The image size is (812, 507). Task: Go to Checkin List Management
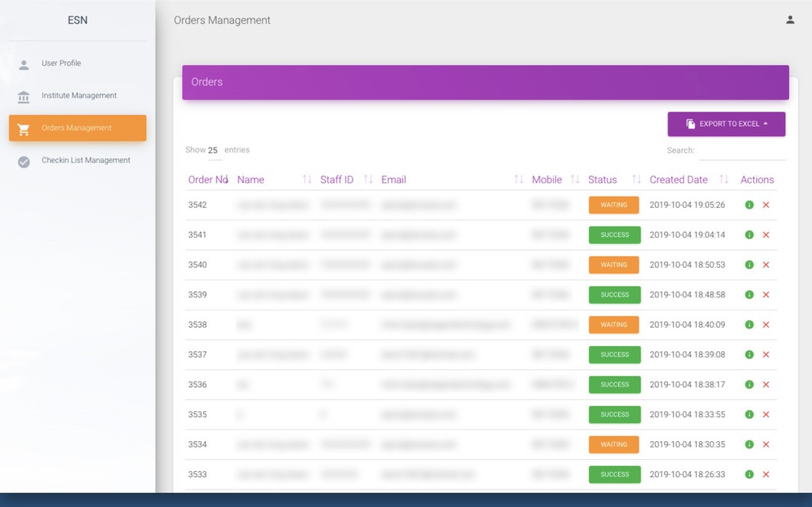click(86, 160)
